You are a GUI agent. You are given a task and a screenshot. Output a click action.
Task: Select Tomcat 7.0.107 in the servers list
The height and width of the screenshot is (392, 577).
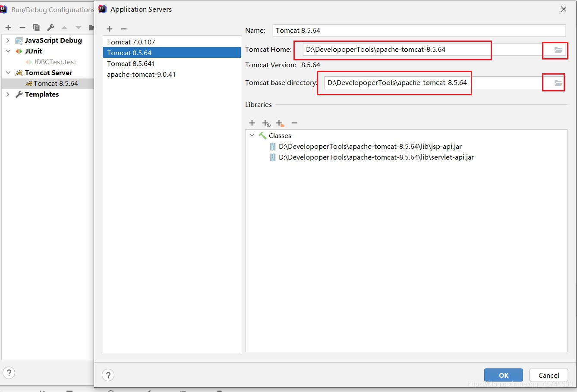click(x=172, y=42)
